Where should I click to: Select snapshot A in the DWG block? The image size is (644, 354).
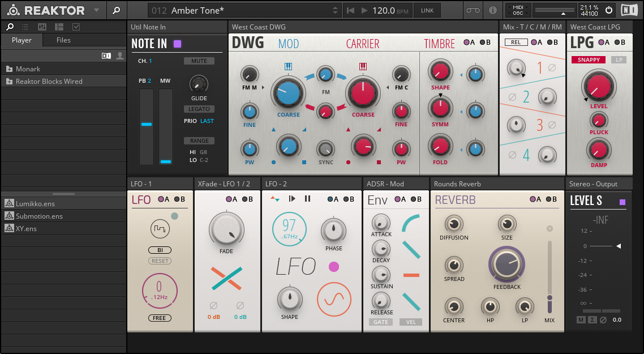[x=469, y=42]
